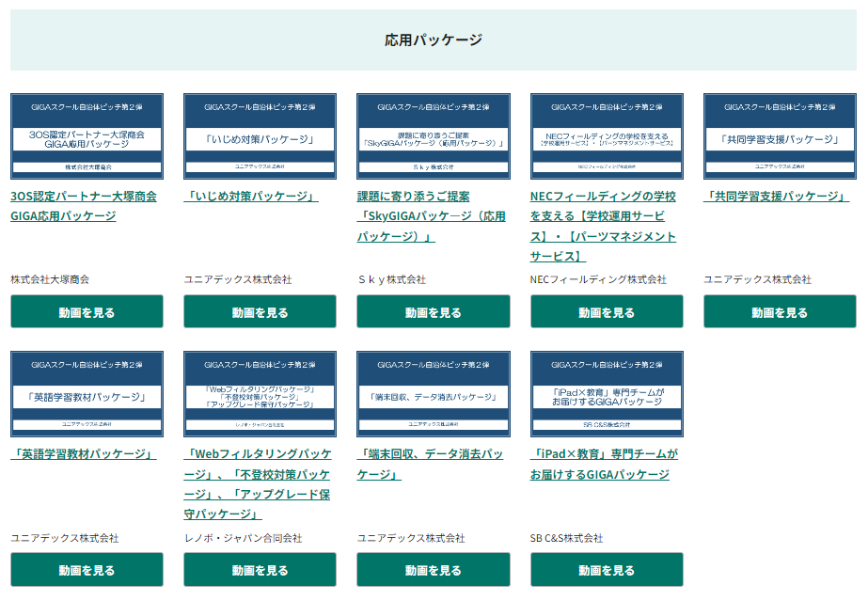Follow the 「英語学習教材パッケージ」 title link
Viewport: 868px width, 601px height.
(84, 454)
